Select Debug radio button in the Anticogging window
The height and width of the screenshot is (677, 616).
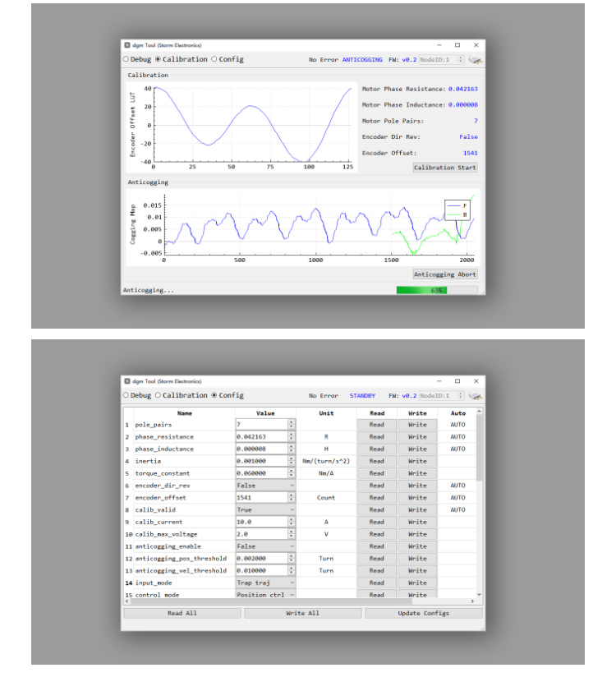[x=126, y=59]
